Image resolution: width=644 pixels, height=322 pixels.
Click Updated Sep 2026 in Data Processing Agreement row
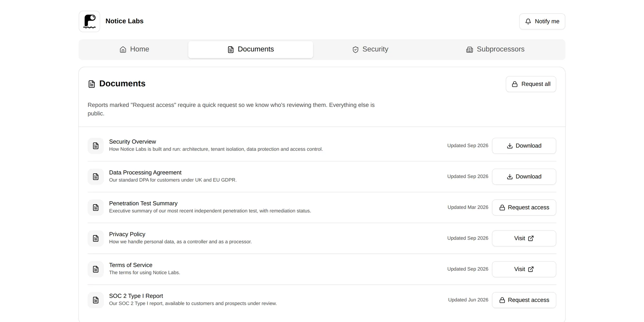468,176
